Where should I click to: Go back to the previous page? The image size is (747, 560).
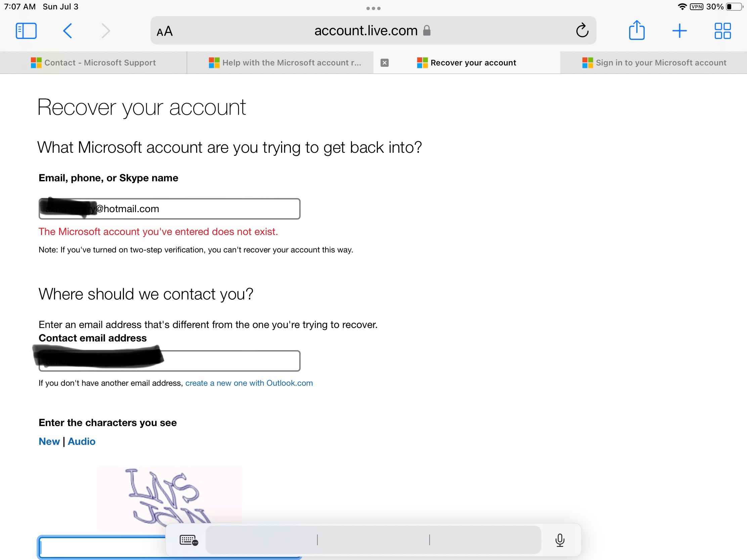click(68, 31)
